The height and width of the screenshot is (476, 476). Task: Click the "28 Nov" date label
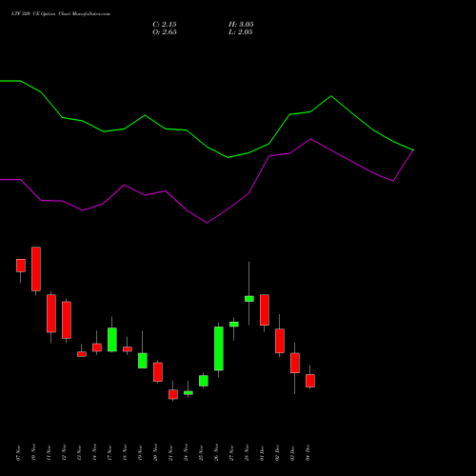click(247, 453)
